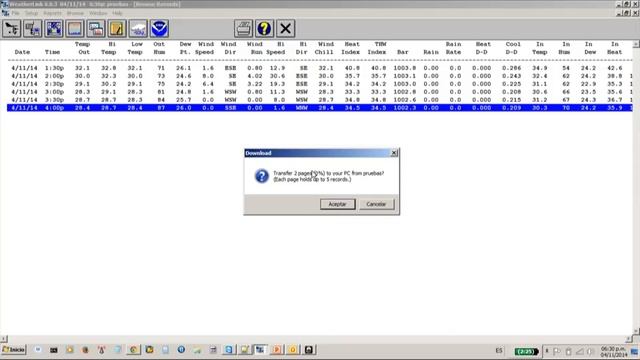Select the record row at 1:30p
Screen dimensions: 640x360
[x=320, y=68]
